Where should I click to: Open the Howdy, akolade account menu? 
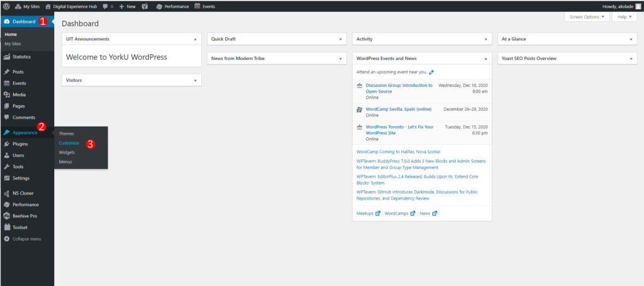621,6
